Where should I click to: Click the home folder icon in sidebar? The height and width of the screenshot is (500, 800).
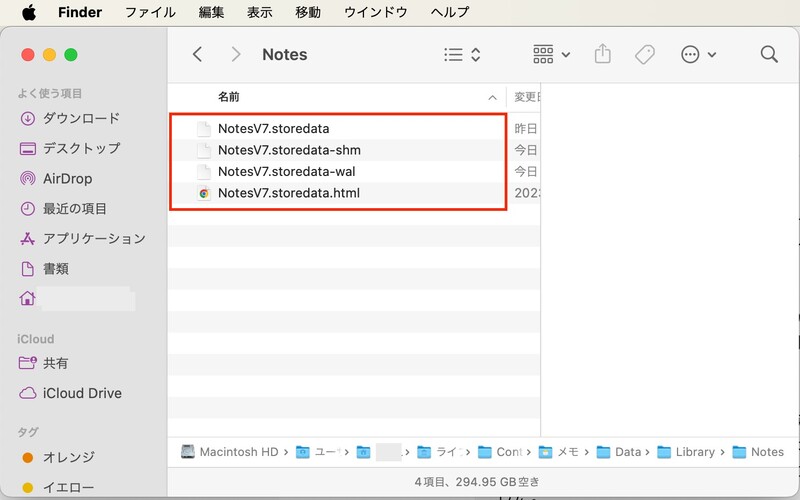click(x=28, y=298)
